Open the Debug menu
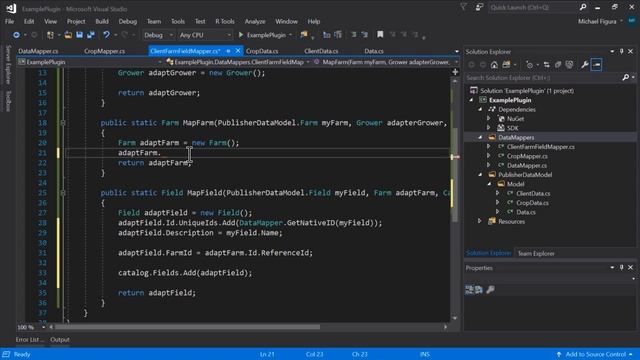This screenshot has width=640, height=360. pyautogui.click(x=128, y=21)
